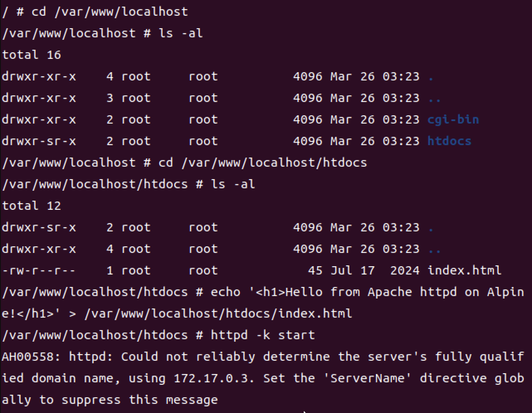532x413 pixels.
Task: Click 'suppress this message' text on last line
Action: tap(140, 400)
